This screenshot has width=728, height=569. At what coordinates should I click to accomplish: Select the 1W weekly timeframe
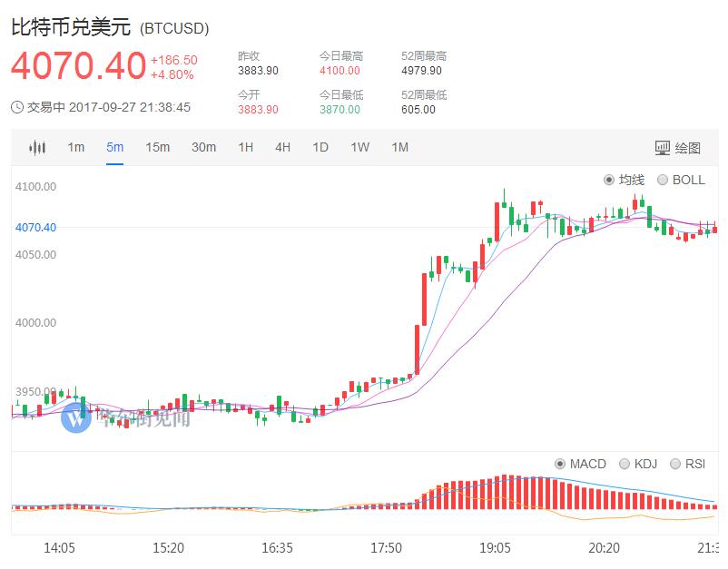click(358, 147)
